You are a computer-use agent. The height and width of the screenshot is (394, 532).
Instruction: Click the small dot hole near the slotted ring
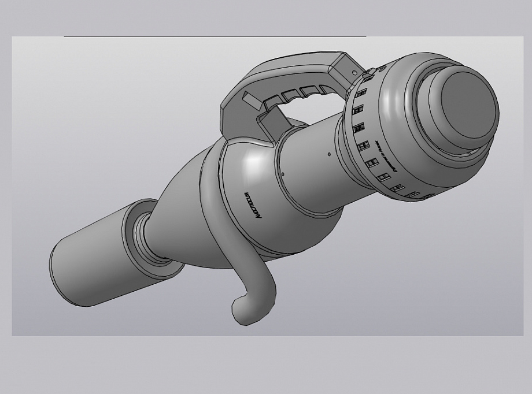click(x=329, y=154)
